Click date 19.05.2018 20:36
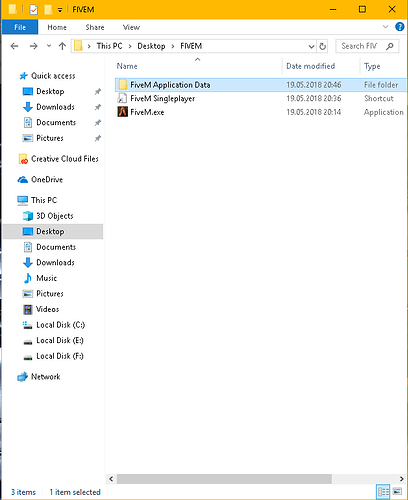Viewport: 408px width, 500px height. coord(314,98)
